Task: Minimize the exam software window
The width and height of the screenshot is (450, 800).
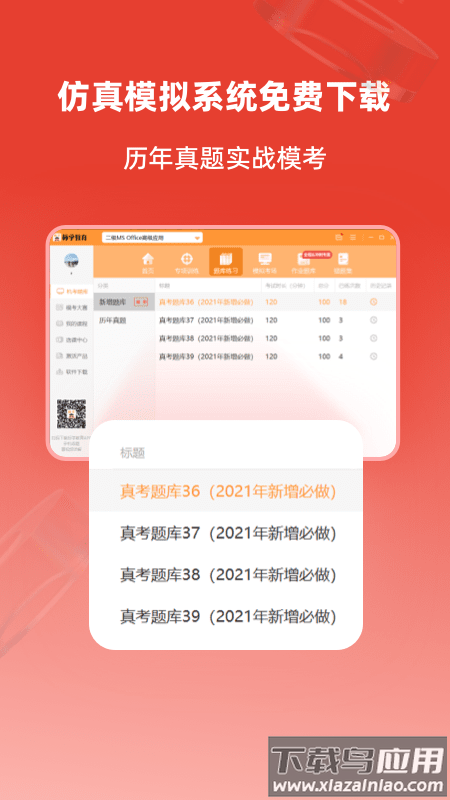Action: click(x=372, y=238)
